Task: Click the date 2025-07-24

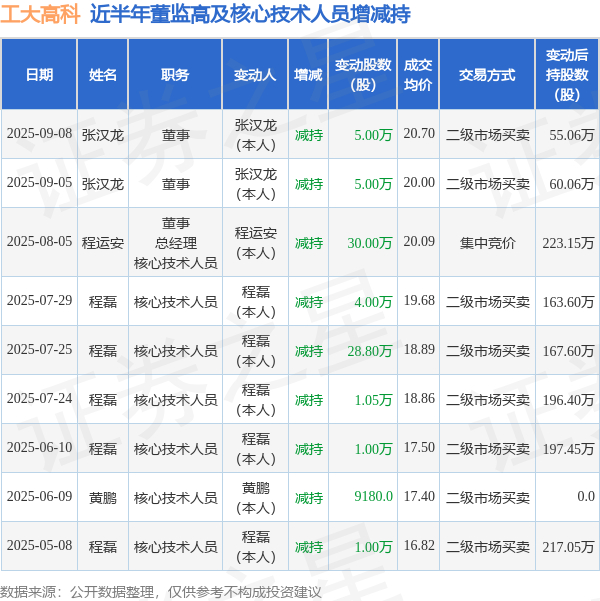Action: 39,399
